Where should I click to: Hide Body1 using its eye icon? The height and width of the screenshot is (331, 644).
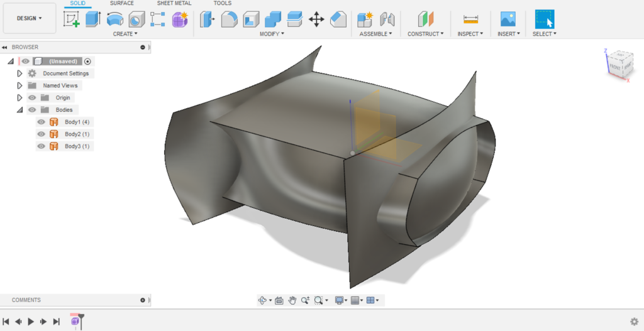[x=42, y=122]
